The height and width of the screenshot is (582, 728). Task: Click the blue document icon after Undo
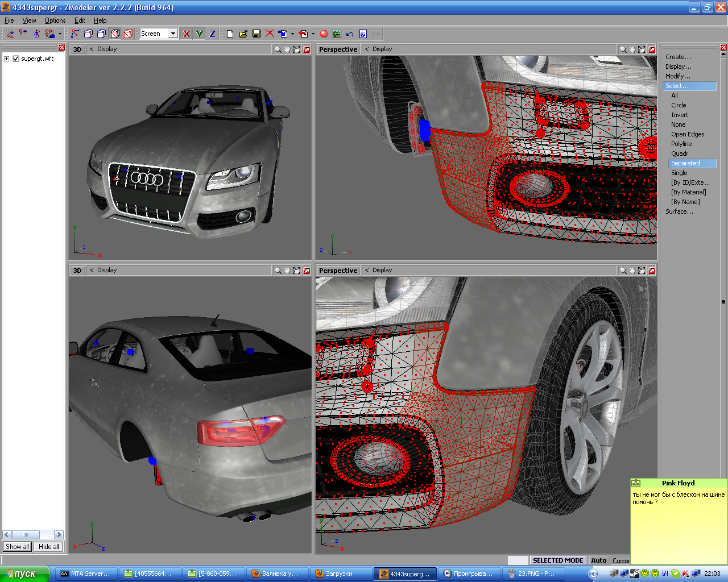pyautogui.click(x=363, y=34)
